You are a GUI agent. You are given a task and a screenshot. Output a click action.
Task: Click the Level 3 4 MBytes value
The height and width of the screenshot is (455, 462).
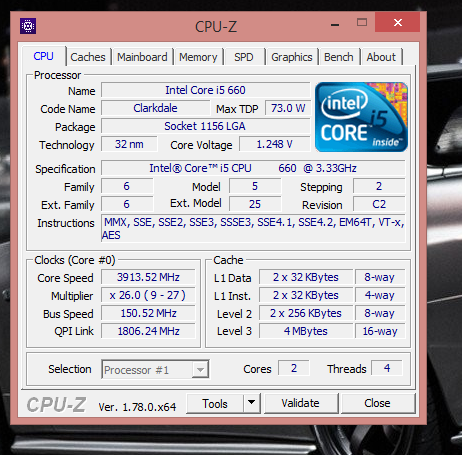coord(306,331)
